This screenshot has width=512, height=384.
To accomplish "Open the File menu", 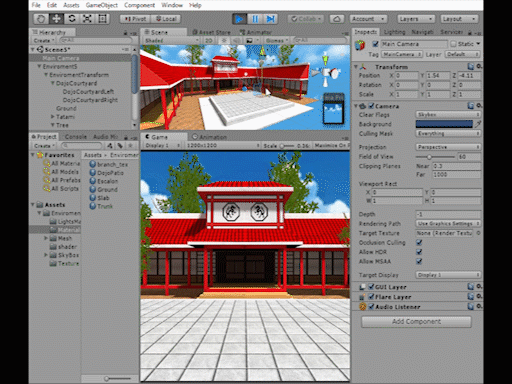I will coord(36,5).
